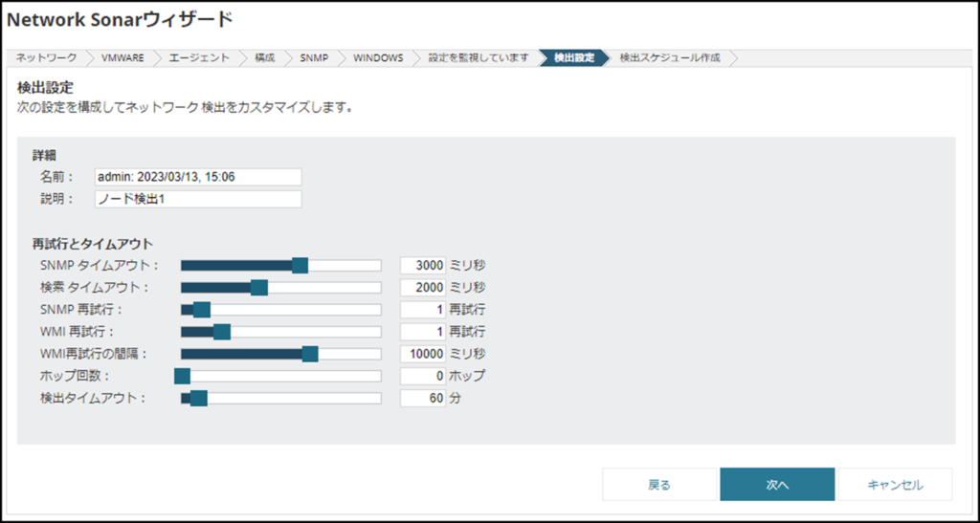Click the 説明 field containing ノード検出1
Image resolution: width=980 pixels, height=523 pixels.
[198, 199]
